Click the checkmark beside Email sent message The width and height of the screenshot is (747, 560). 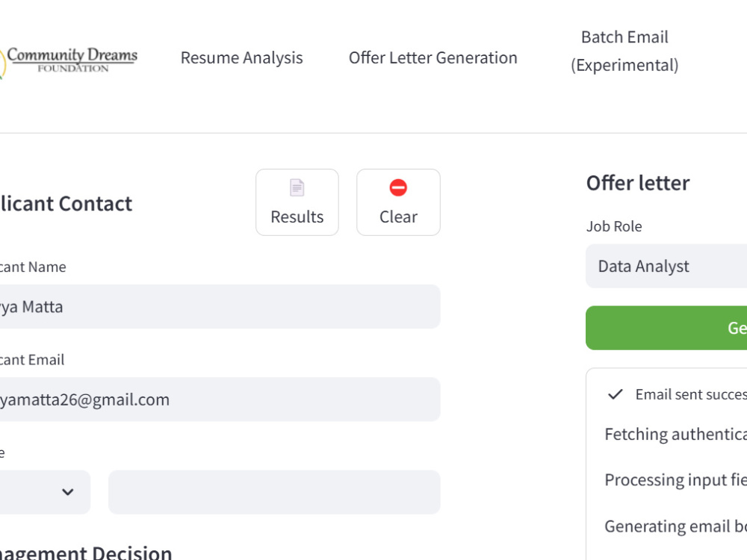tap(615, 394)
